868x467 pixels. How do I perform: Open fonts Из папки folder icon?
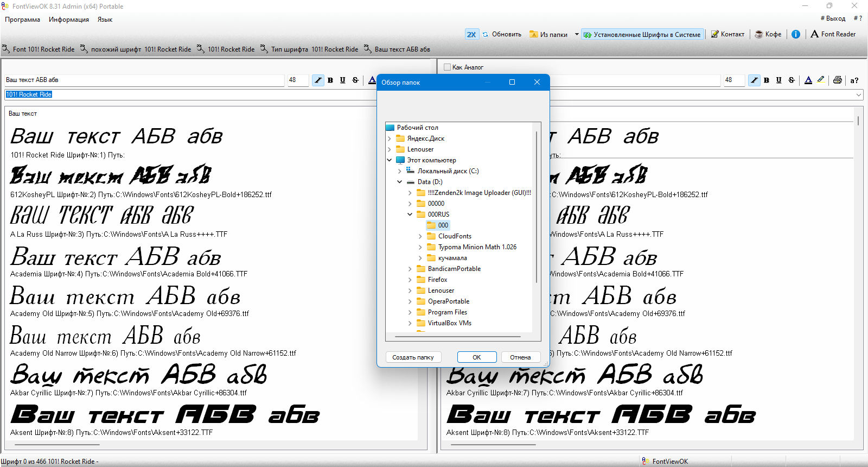[533, 34]
